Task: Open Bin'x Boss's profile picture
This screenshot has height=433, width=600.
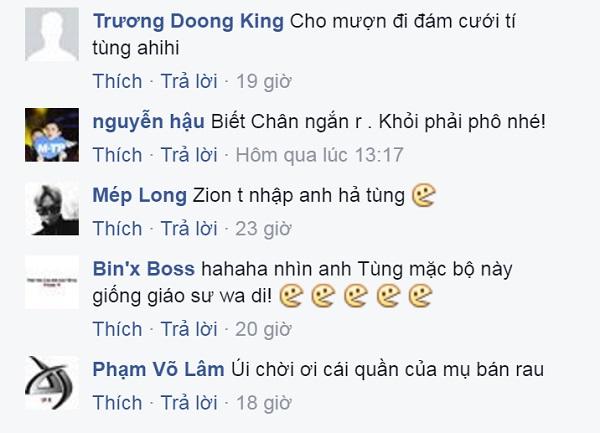Action: point(52,282)
